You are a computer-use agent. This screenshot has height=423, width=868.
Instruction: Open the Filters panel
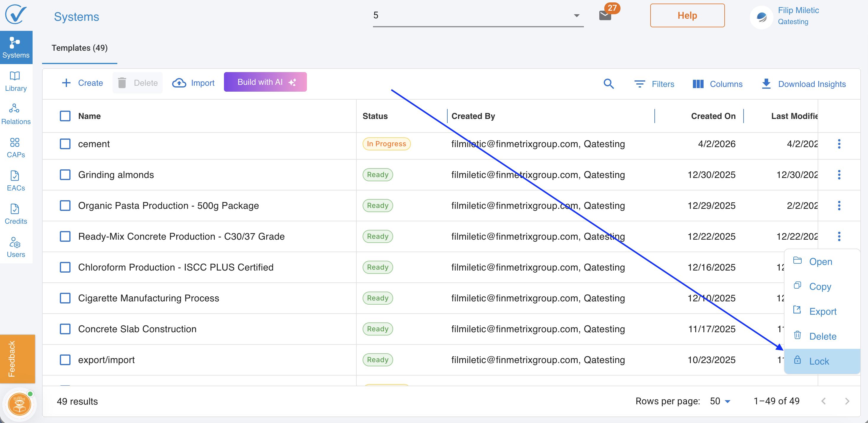pyautogui.click(x=654, y=84)
